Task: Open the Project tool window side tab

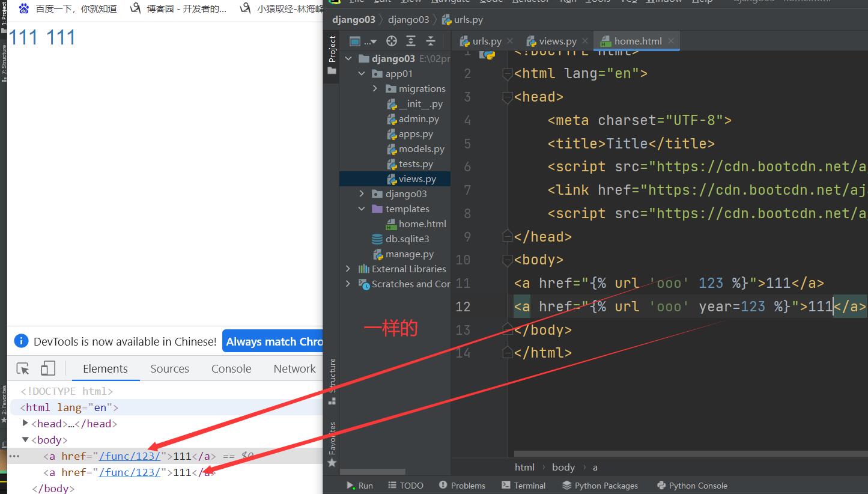Action: (x=332, y=55)
